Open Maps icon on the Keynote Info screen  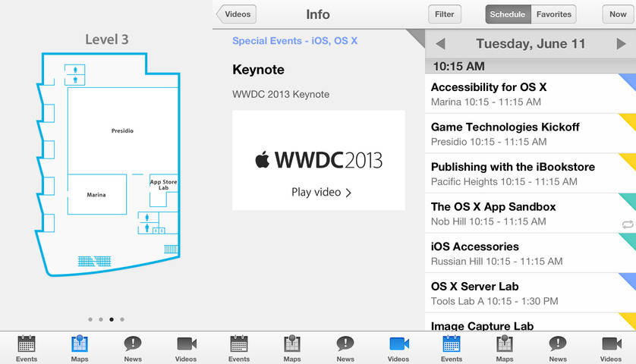coord(292,344)
